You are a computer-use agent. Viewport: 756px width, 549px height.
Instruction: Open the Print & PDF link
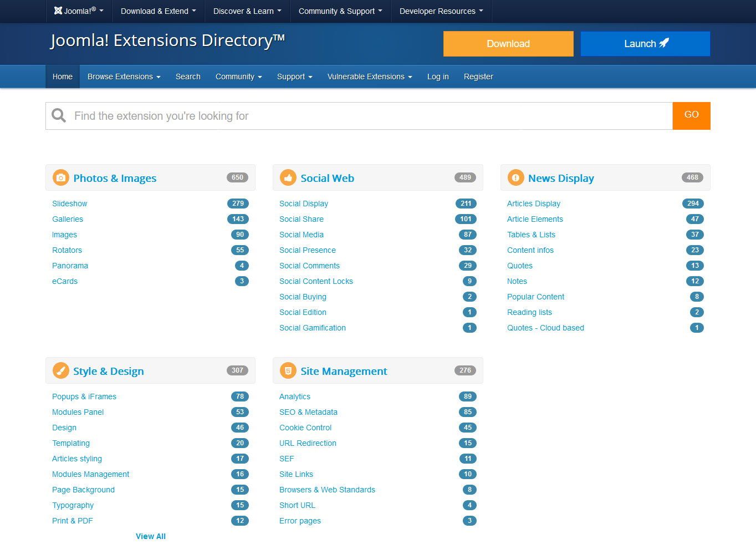(72, 521)
